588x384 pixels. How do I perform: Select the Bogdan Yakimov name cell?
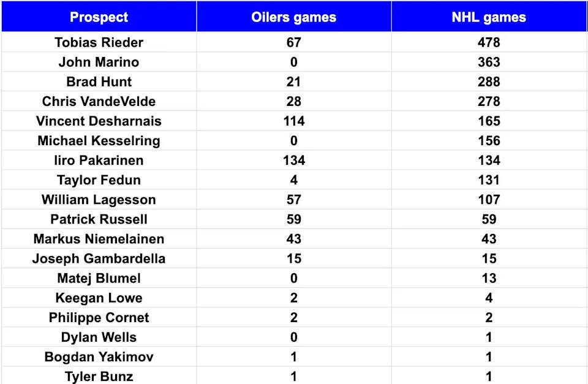click(x=99, y=356)
